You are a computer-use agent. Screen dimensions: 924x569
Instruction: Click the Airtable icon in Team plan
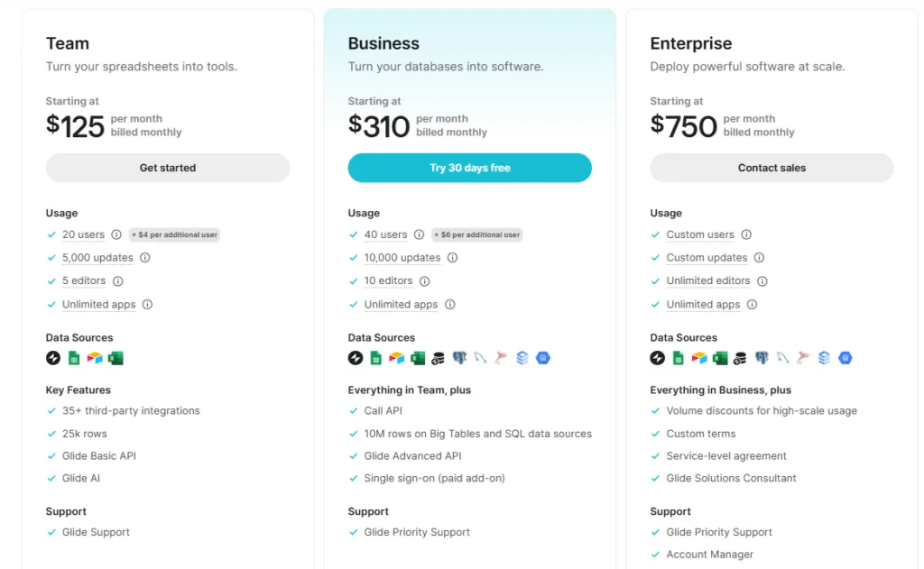coord(95,358)
